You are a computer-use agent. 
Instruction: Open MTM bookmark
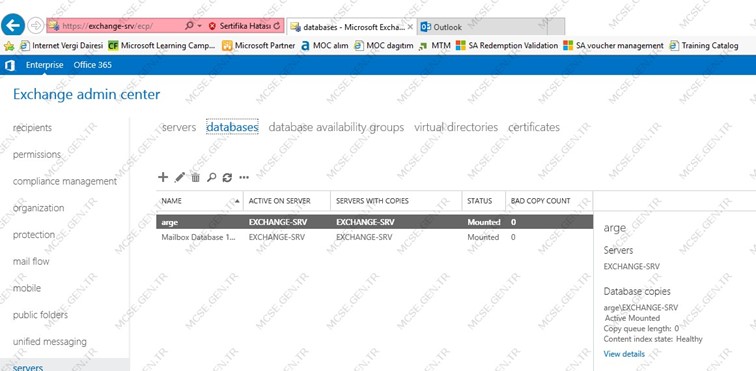(435, 46)
